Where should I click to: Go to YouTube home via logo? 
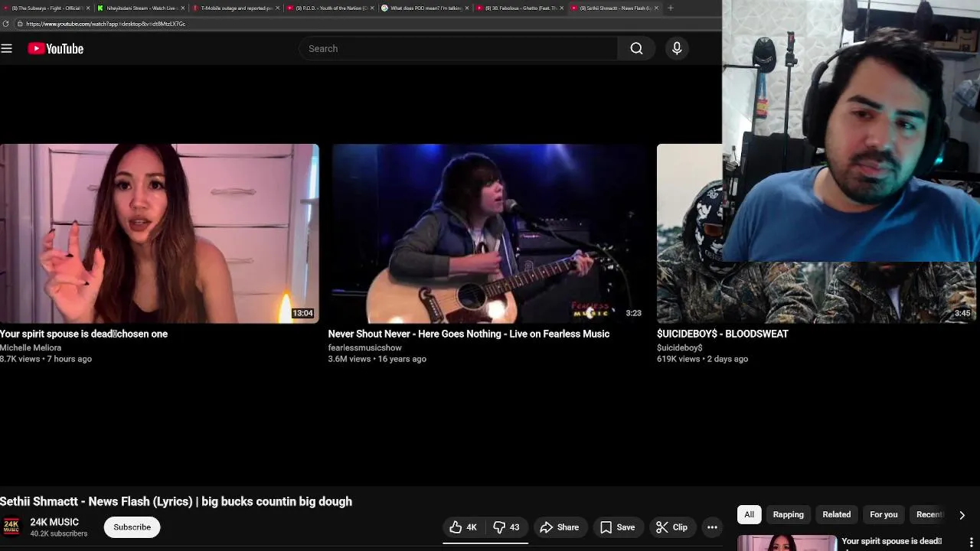55,48
